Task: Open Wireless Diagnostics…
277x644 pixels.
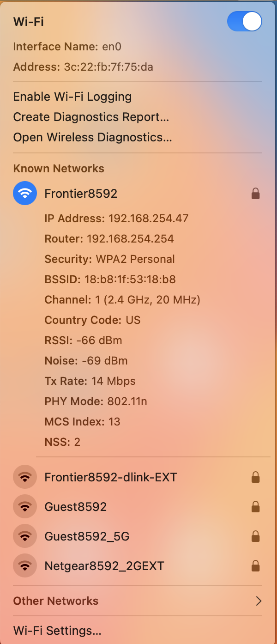Action: 92,137
